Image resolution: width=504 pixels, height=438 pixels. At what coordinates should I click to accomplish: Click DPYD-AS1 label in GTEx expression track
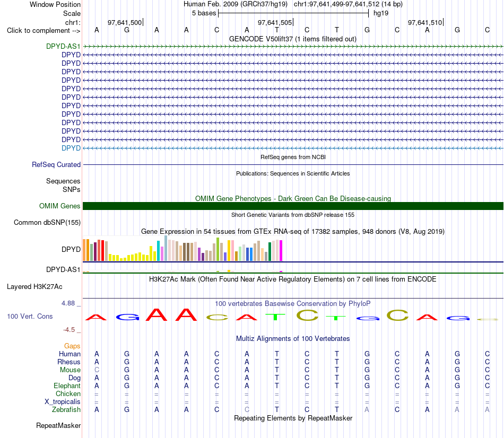click(63, 269)
